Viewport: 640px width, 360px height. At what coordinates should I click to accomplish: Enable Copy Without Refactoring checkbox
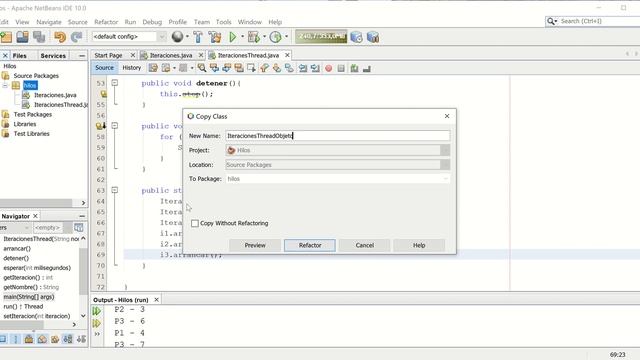pyautogui.click(x=195, y=223)
